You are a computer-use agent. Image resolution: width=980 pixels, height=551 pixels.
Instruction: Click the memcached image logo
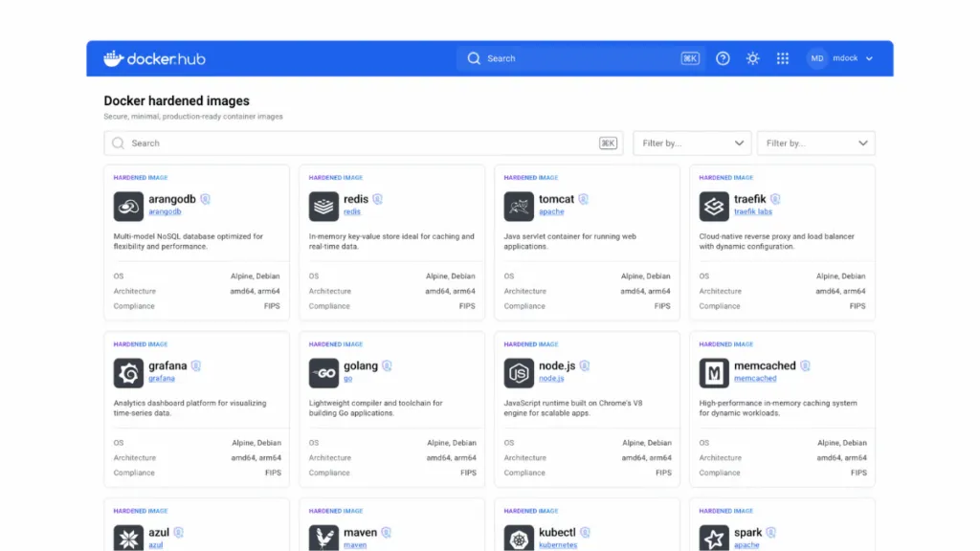pyautogui.click(x=714, y=372)
